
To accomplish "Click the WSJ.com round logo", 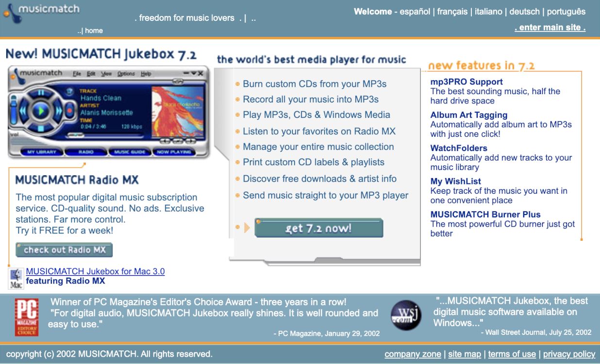I will pos(406,316).
